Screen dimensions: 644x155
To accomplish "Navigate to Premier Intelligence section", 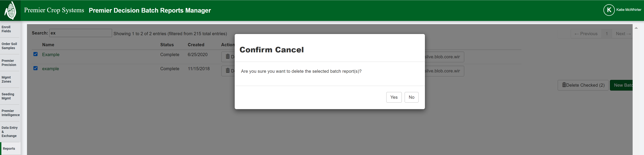I will [11, 113].
